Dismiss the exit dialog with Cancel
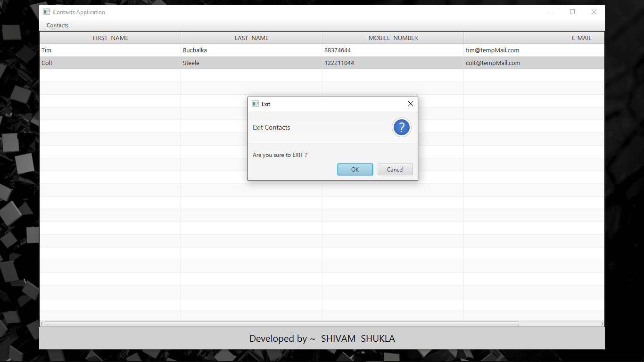 (395, 169)
